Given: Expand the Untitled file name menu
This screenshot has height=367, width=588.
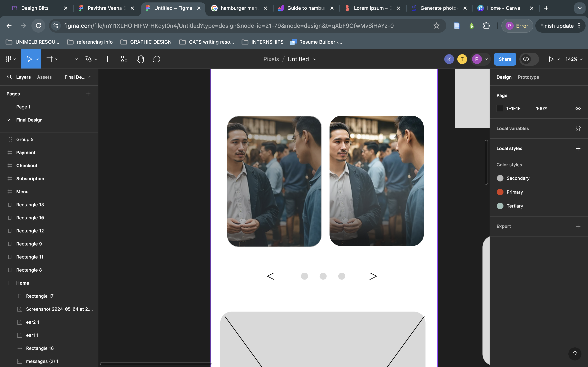Looking at the screenshot, I should click(315, 59).
